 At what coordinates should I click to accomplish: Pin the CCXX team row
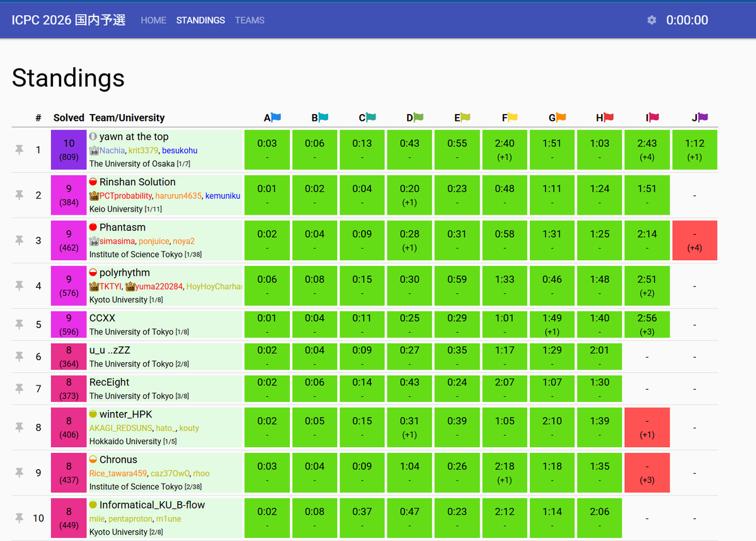pos(20,324)
